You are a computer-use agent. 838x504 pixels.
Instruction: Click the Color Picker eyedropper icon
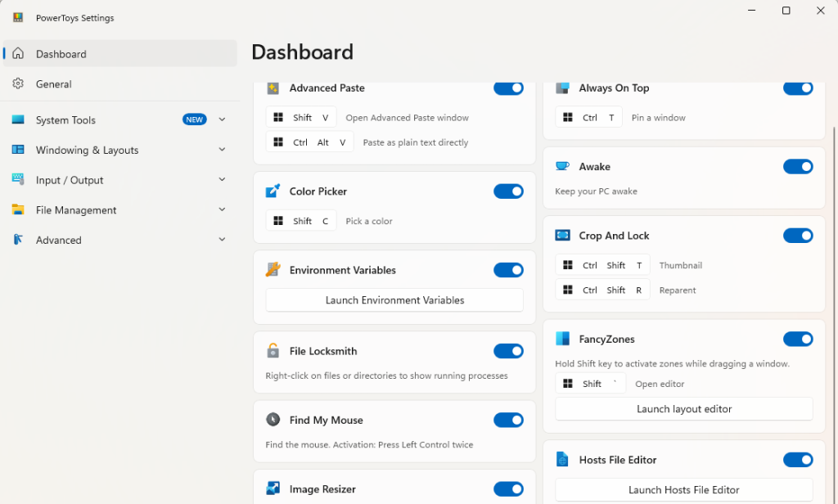click(x=273, y=191)
